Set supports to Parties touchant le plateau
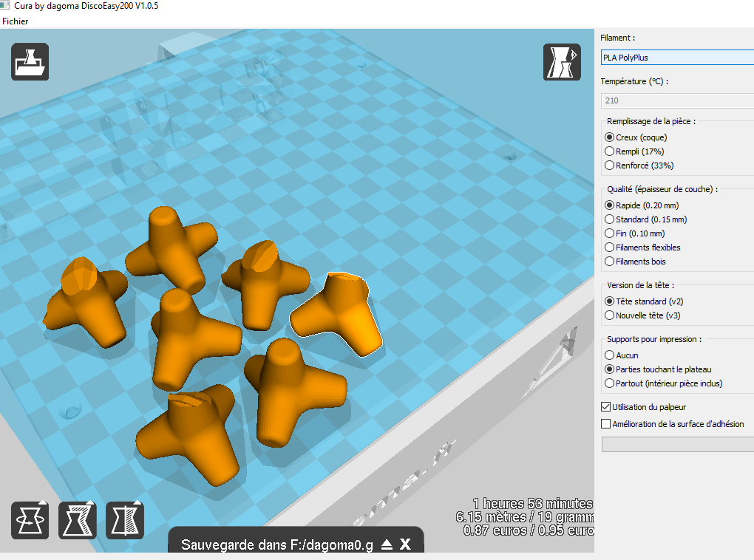 tap(658, 369)
